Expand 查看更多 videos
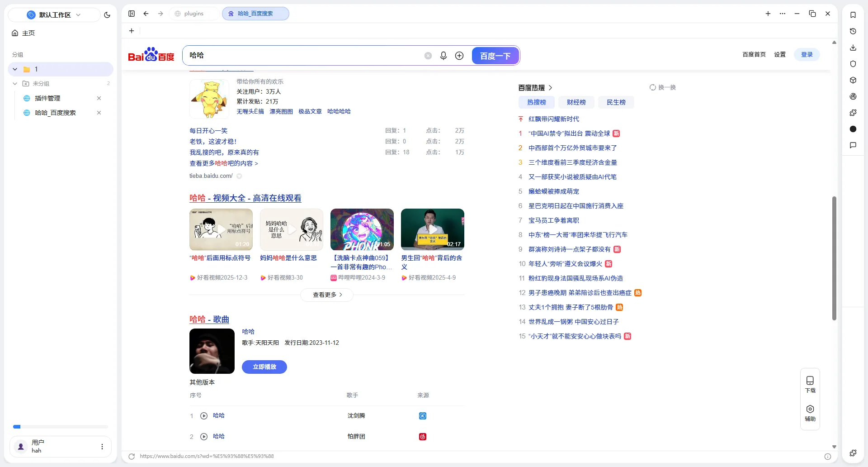This screenshot has width=868, height=467. coord(327,295)
